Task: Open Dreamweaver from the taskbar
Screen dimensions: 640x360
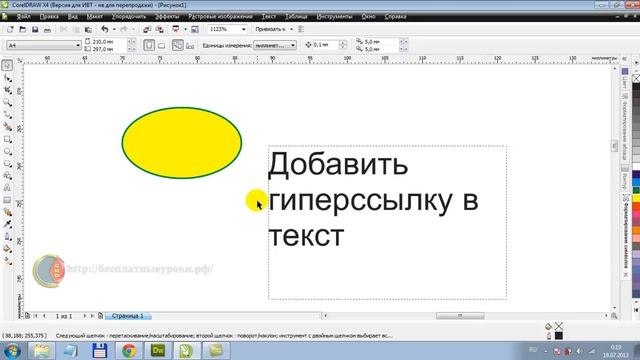Action: click(158, 351)
